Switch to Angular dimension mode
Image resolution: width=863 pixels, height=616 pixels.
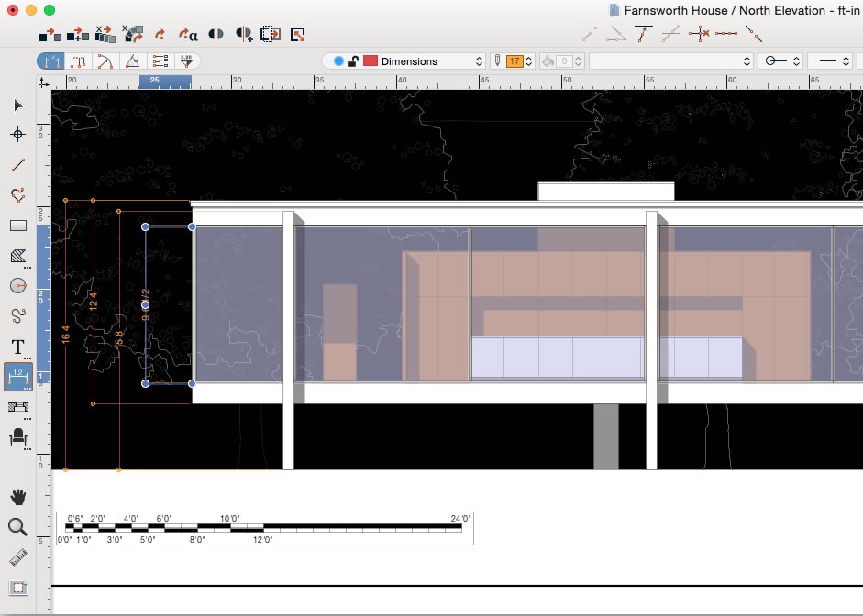click(x=133, y=61)
